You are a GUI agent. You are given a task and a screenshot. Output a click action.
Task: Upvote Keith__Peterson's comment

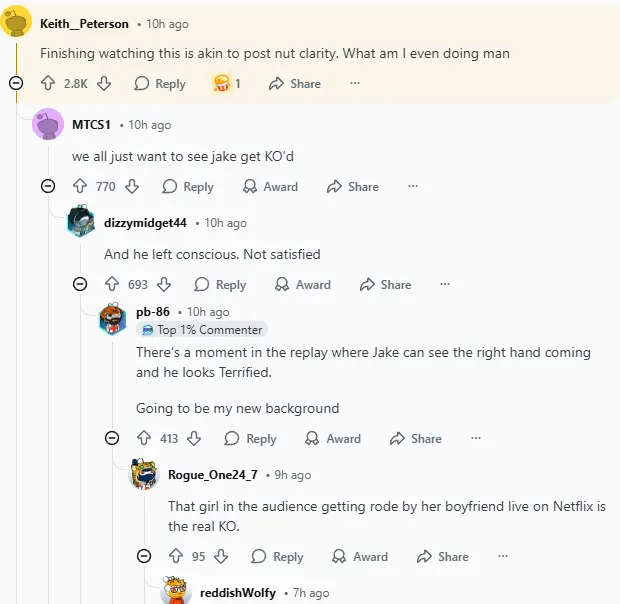(48, 84)
